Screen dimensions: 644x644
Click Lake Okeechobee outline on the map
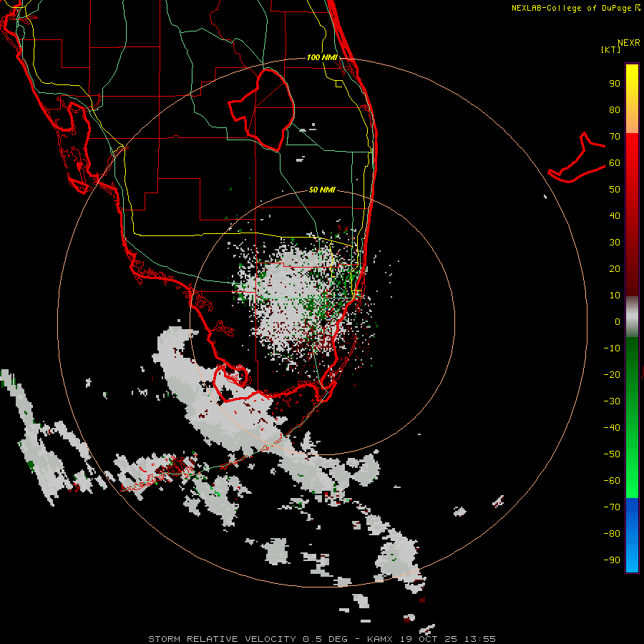(x=262, y=109)
